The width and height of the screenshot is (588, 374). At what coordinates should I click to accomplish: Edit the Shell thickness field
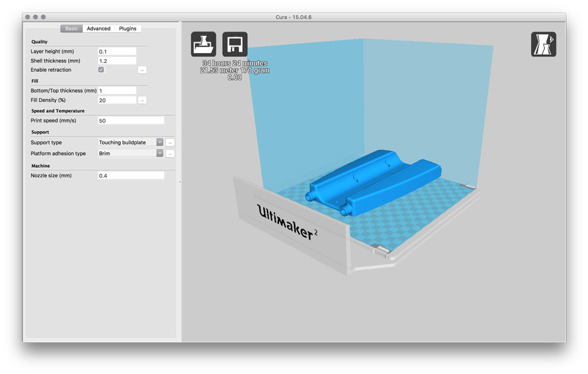click(117, 61)
